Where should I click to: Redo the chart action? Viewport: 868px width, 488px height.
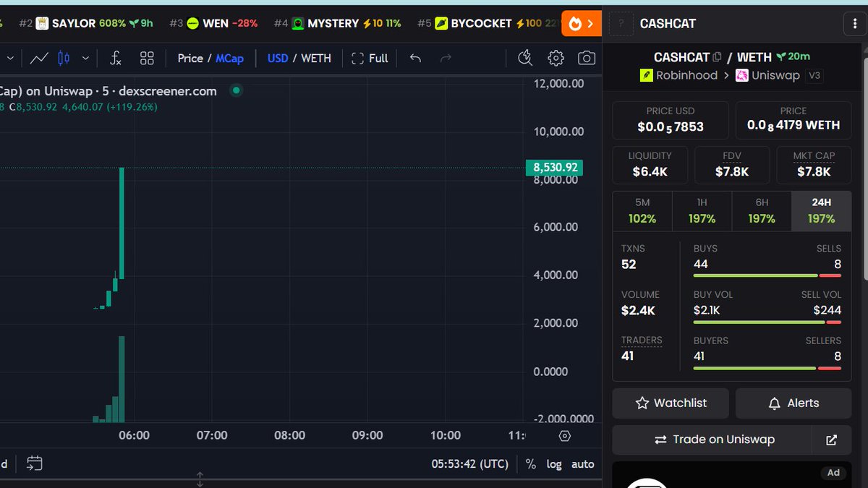coord(446,58)
